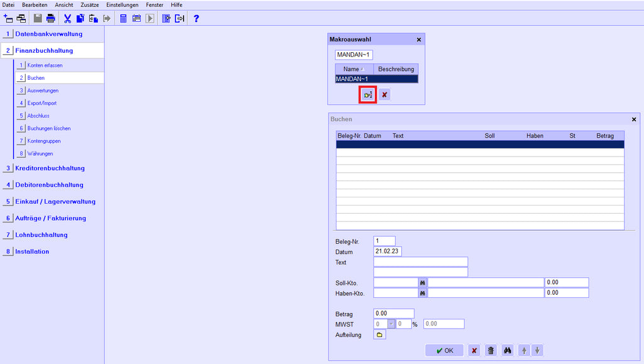Click the save diskette toolbar icon
Image resolution: width=644 pixels, height=364 pixels.
click(38, 18)
